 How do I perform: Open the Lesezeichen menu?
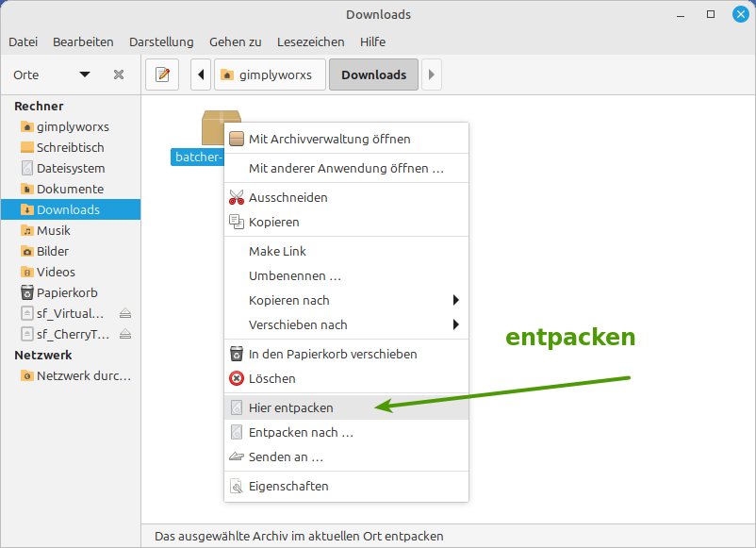coord(310,42)
